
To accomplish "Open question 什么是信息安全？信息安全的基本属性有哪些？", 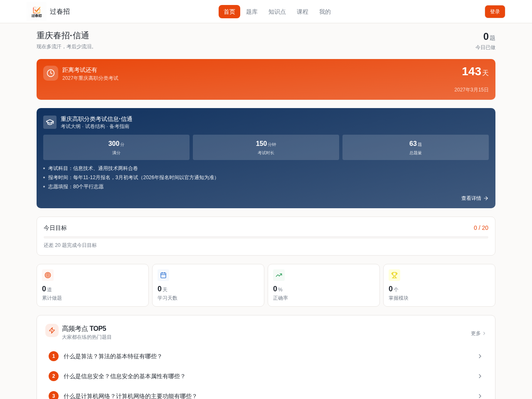I will coord(266,376).
